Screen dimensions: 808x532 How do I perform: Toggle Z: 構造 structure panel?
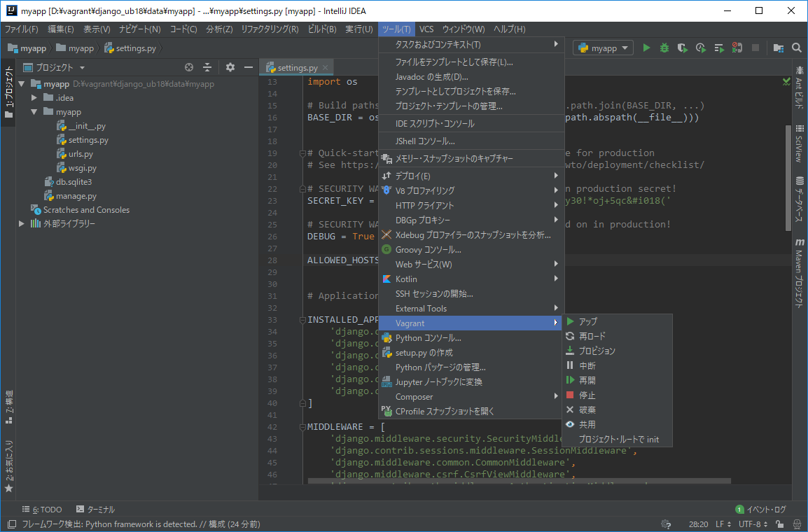coord(9,407)
